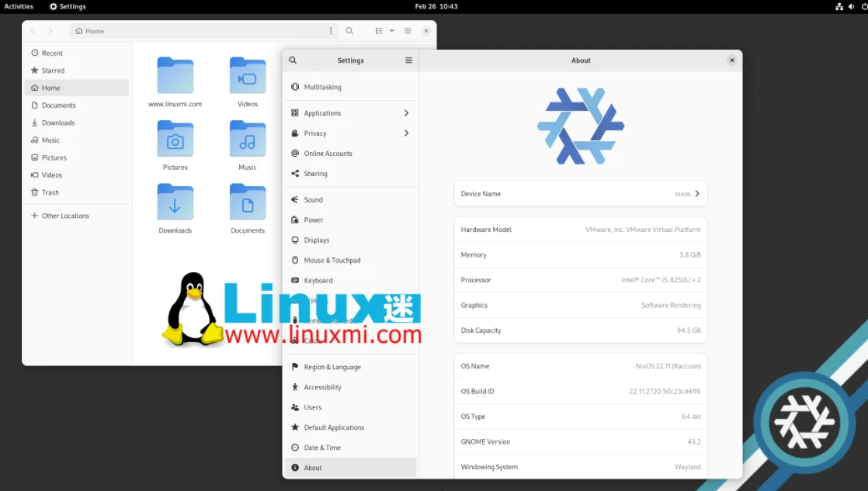Switch Files to grid view

380,30
